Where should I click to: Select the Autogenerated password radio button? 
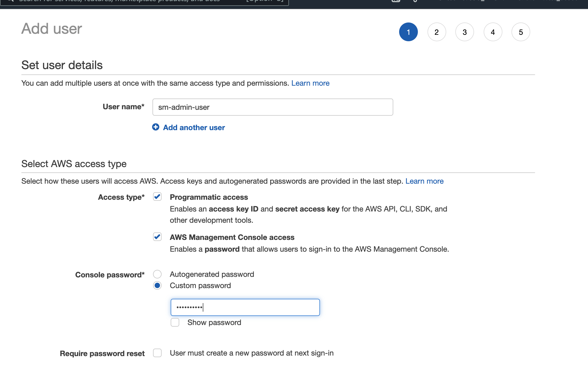coord(157,274)
